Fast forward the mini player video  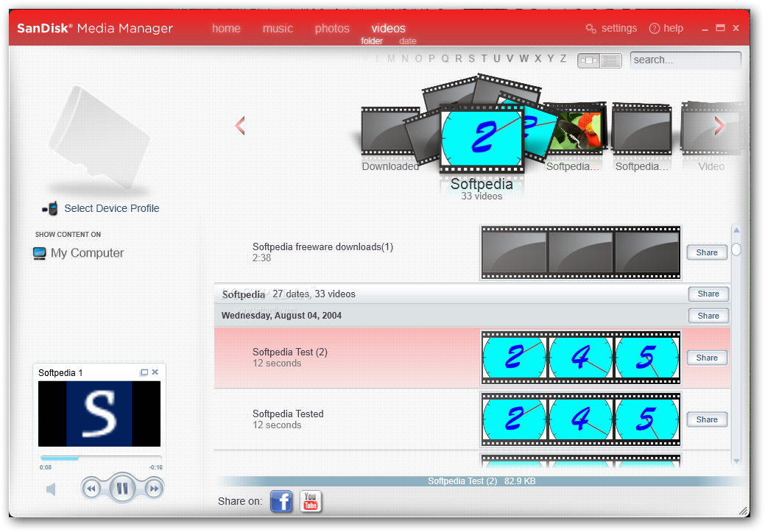tap(153, 488)
